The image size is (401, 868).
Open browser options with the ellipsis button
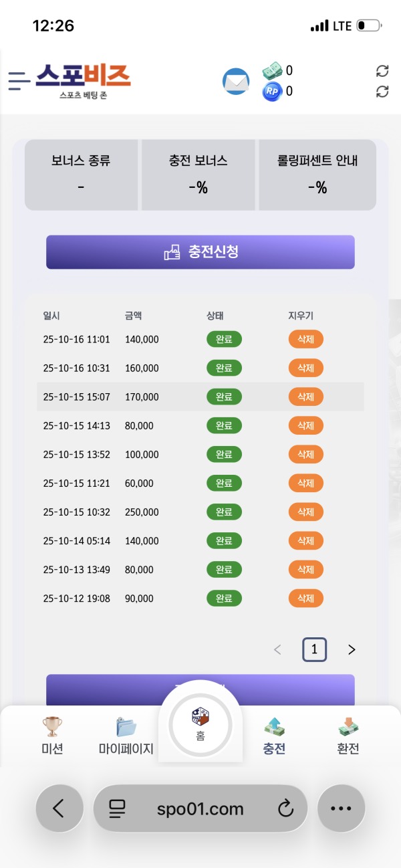click(x=342, y=808)
